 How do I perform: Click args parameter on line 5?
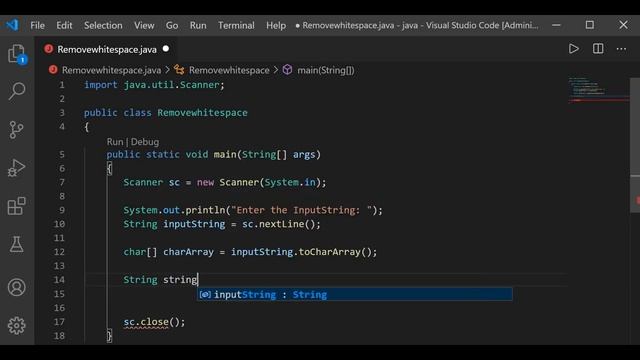pyautogui.click(x=304, y=155)
